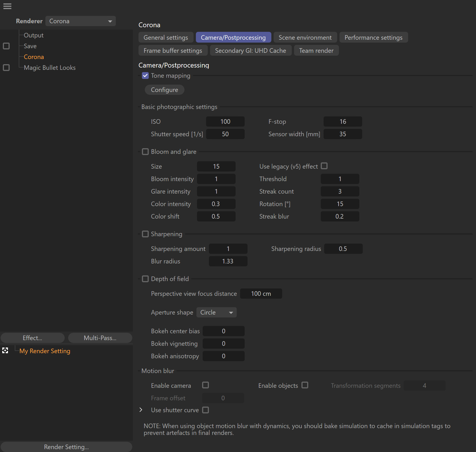Image resolution: width=476 pixels, height=452 pixels.
Task: Switch to Frame buffer settings tab
Action: pos(173,51)
